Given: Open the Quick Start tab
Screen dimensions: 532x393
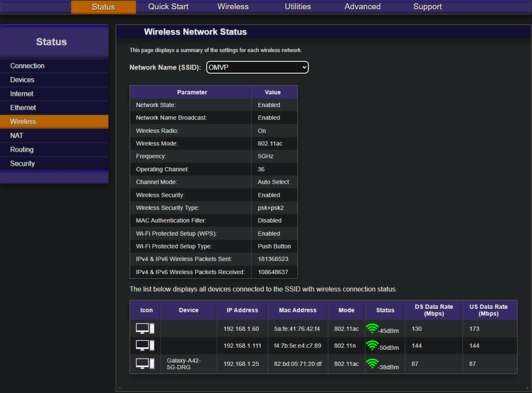Looking at the screenshot, I should click(x=168, y=7).
